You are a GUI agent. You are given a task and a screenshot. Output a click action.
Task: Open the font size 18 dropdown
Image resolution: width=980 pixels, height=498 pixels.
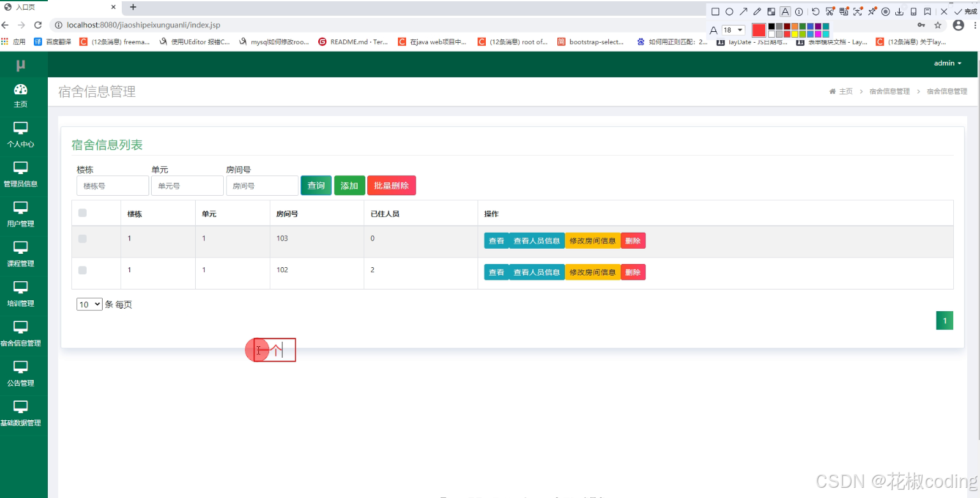point(733,30)
